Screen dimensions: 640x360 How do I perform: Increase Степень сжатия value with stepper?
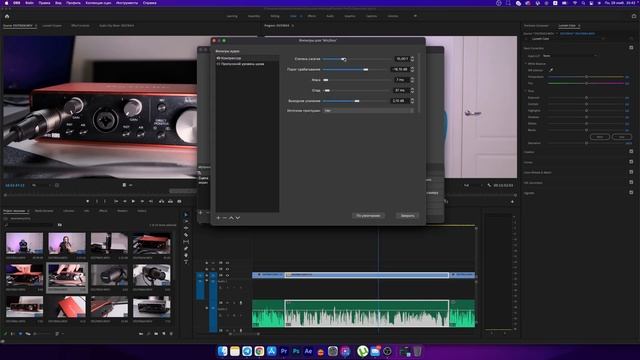(412, 58)
